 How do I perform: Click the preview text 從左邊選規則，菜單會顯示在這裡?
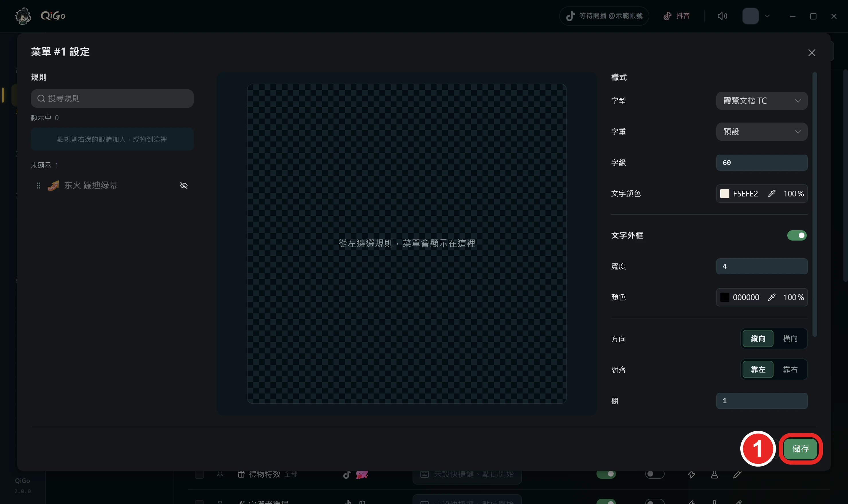click(x=406, y=243)
